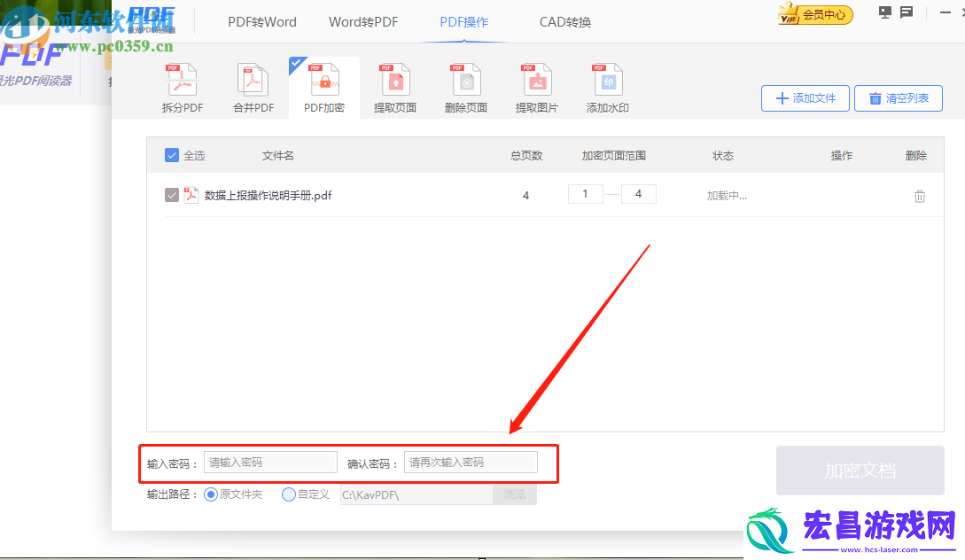The image size is (965, 560).
Task: Click the 文件名 column header
Action: point(277,156)
